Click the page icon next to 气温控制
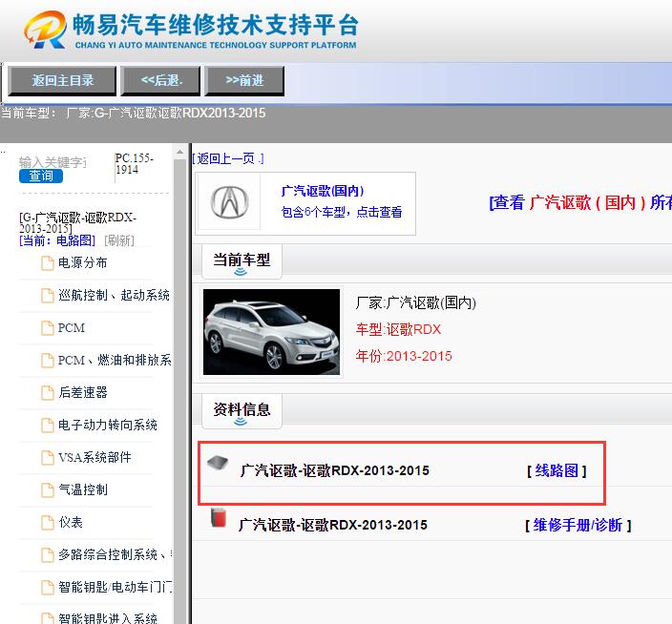The width and height of the screenshot is (672, 624). pyautogui.click(x=47, y=490)
